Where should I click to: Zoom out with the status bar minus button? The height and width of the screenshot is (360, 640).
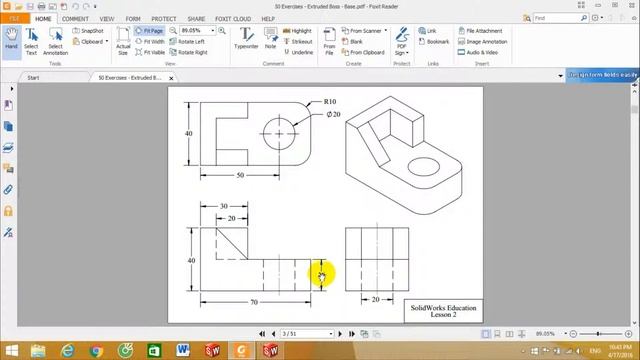[x=573, y=334]
